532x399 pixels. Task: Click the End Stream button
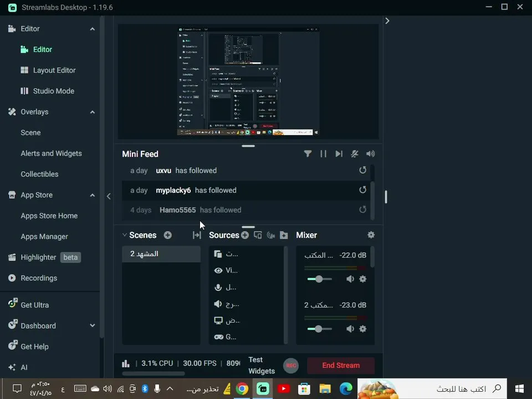341,365
